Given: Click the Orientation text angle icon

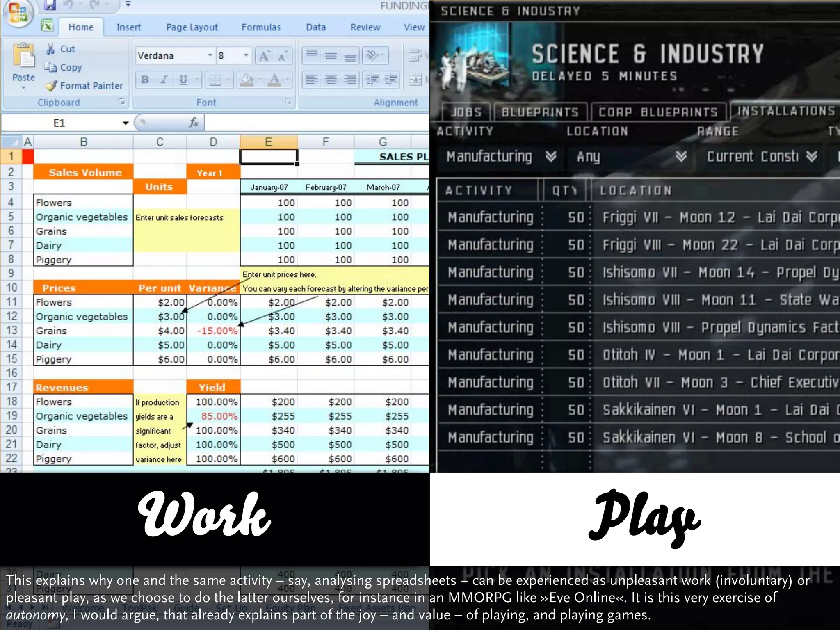Looking at the screenshot, I should pyautogui.click(x=372, y=56).
